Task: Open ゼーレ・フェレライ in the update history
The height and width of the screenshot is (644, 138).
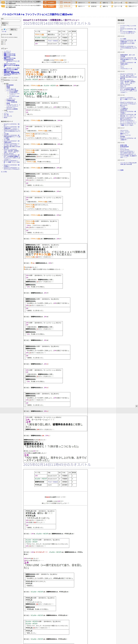Action: (x=125, y=135)
